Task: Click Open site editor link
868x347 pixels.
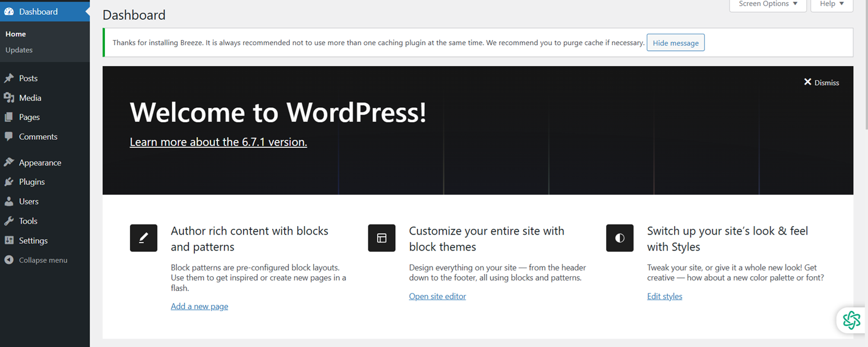Action: [437, 296]
